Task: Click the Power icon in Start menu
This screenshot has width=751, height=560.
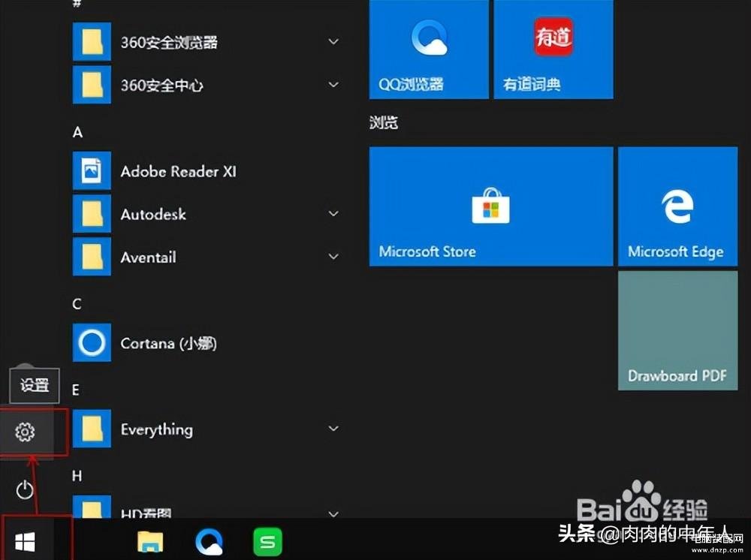Action: tap(25, 490)
